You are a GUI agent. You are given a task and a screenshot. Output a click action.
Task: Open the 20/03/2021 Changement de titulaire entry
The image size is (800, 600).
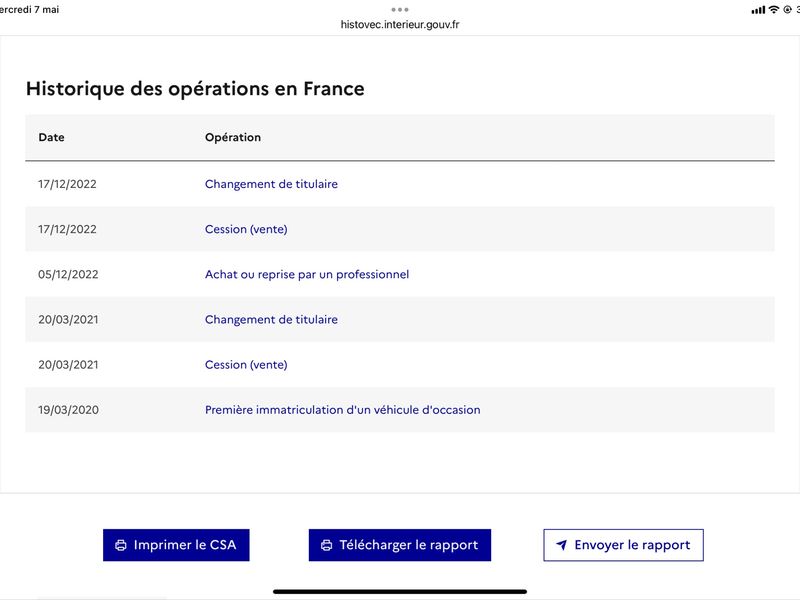271,320
